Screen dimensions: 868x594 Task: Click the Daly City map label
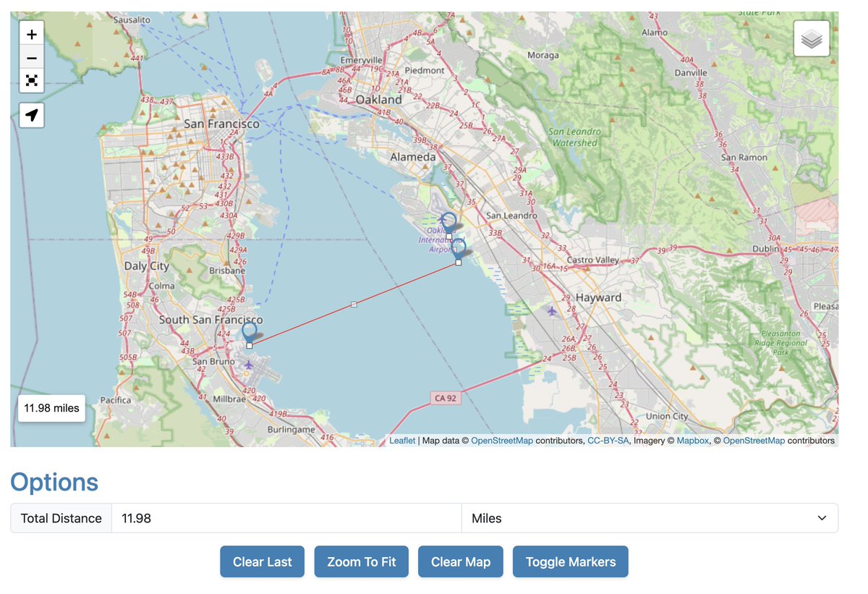147,266
